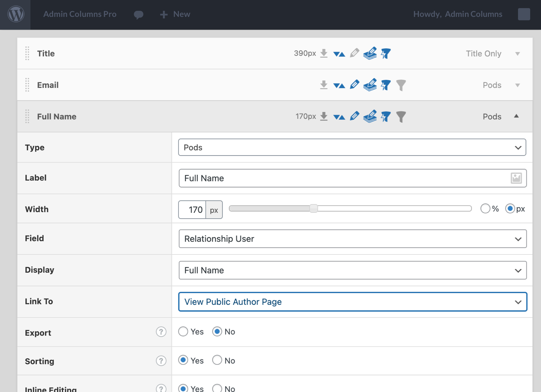Toggle filter funnel icon on Full Name row

401,117
